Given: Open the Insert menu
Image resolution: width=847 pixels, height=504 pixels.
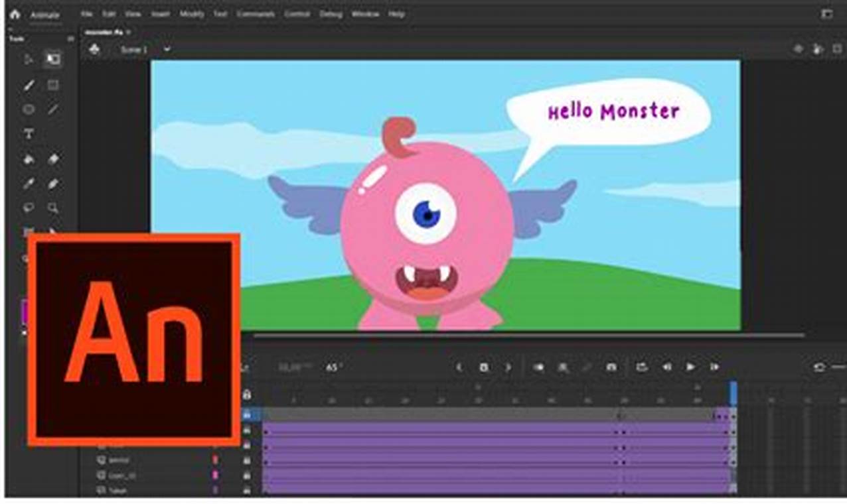Looking at the screenshot, I should pos(160,14).
